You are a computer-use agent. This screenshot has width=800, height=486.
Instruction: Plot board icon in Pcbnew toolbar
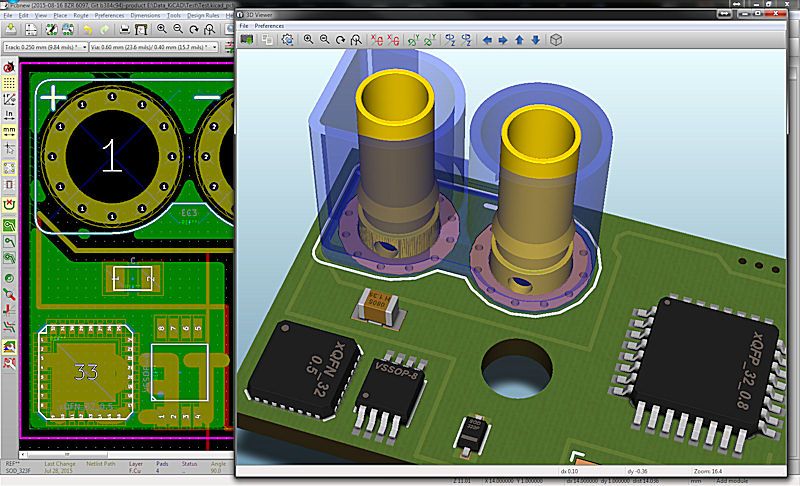[x=141, y=30]
